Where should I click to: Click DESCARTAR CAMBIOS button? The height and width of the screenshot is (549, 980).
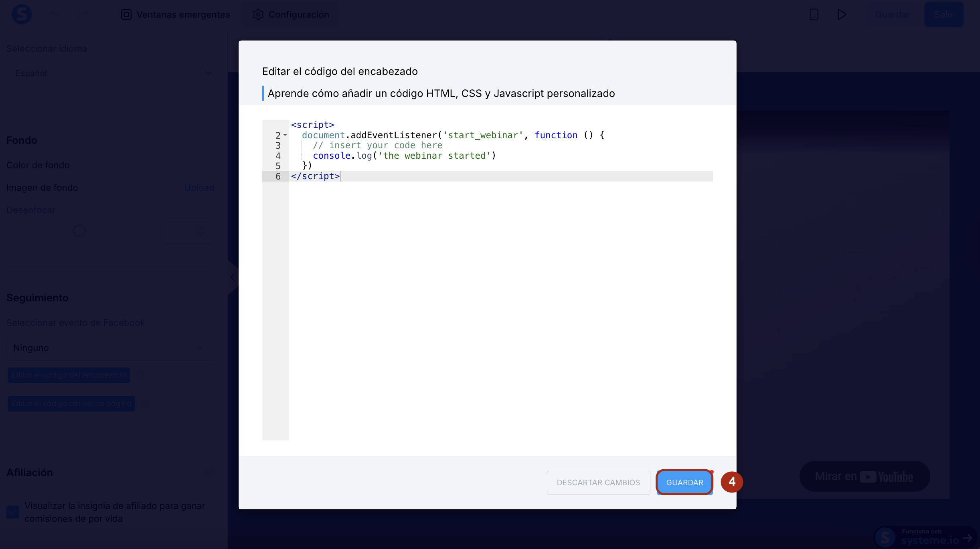tap(598, 482)
